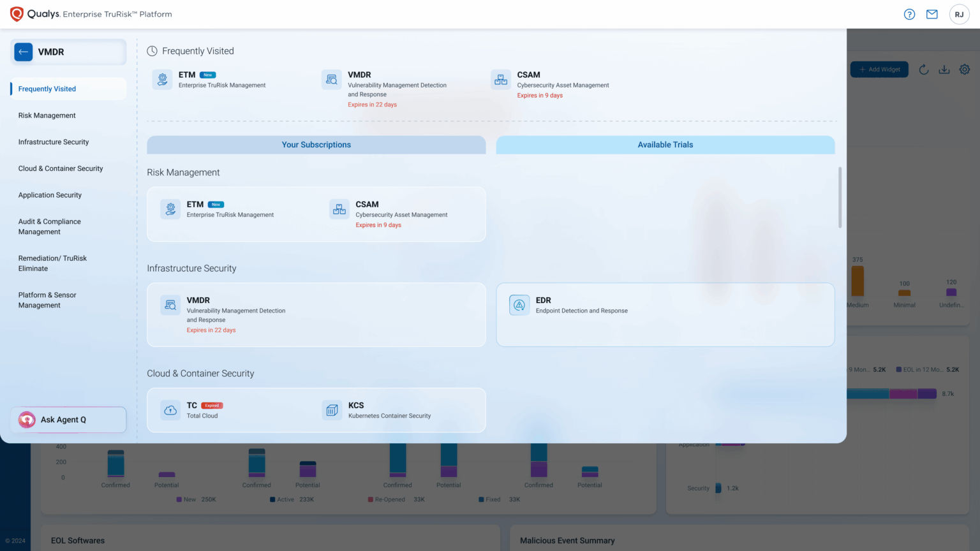Image resolution: width=980 pixels, height=551 pixels.
Task: Select the ETM icon in Frequently Visited
Action: coord(161,79)
